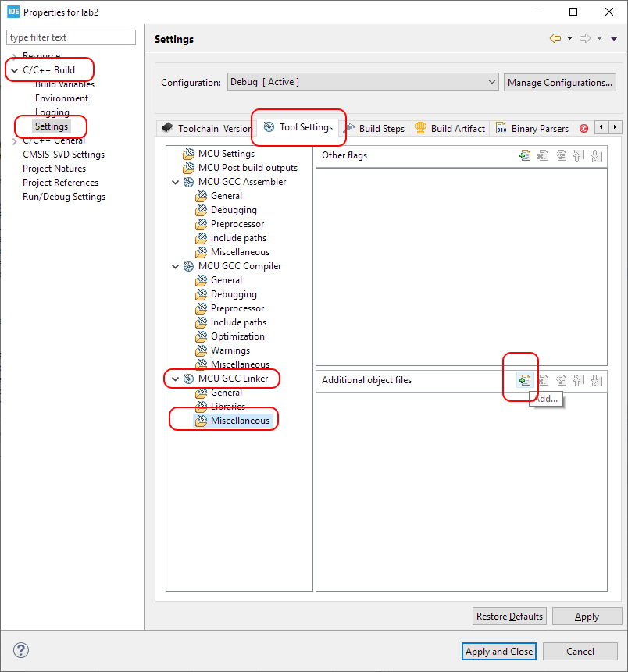The height and width of the screenshot is (672, 628).
Task: Open Project References page
Action: click(x=60, y=183)
